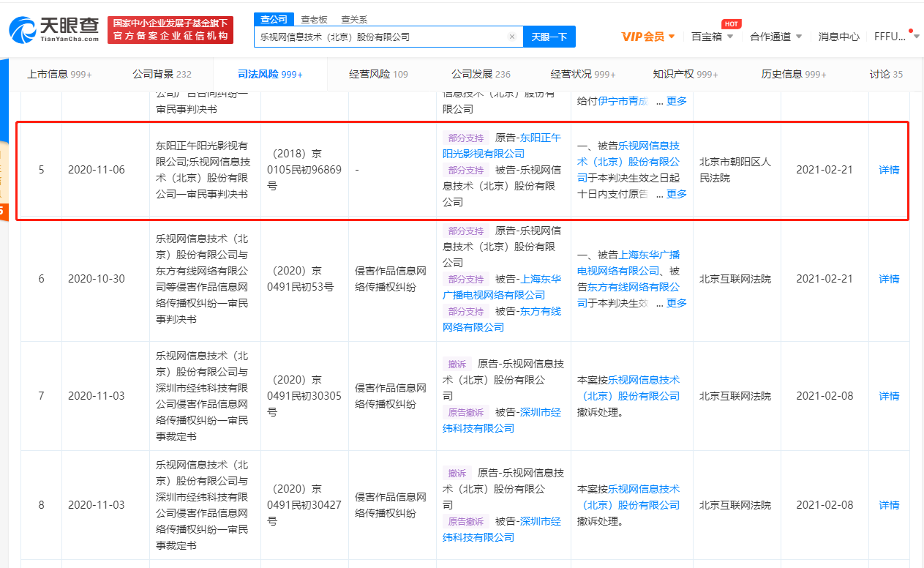Open 深圳市经纬科技有限公司 defendant link in row 8
The height and width of the screenshot is (568, 924).
click(x=502, y=529)
